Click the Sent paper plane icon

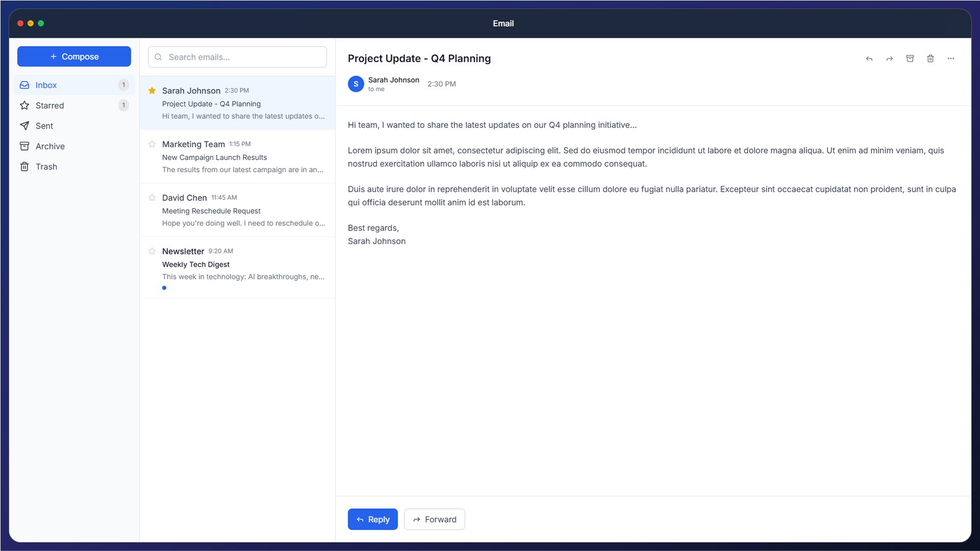(x=24, y=126)
